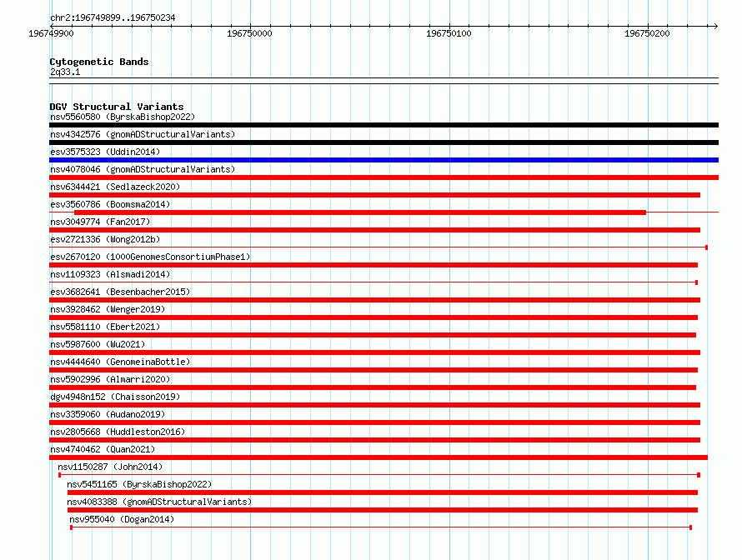The image size is (742, 560).
Task: Click the black bar under nsv5560580
Action: [x=384, y=125]
